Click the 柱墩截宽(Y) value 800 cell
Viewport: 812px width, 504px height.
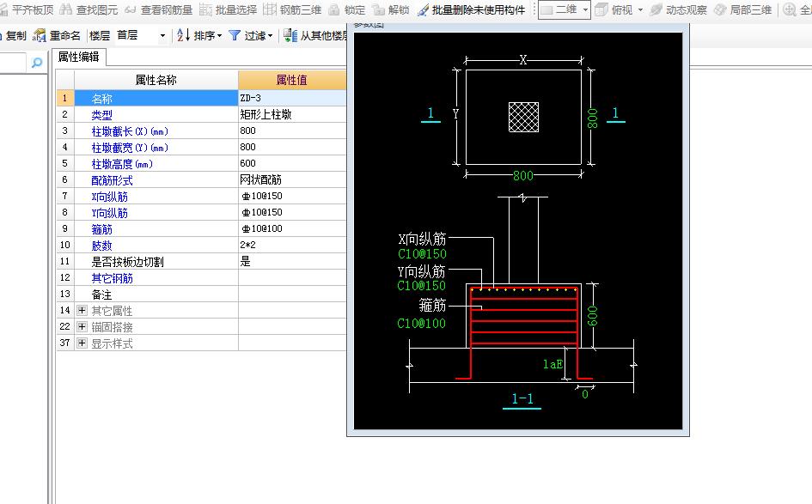[292, 147]
